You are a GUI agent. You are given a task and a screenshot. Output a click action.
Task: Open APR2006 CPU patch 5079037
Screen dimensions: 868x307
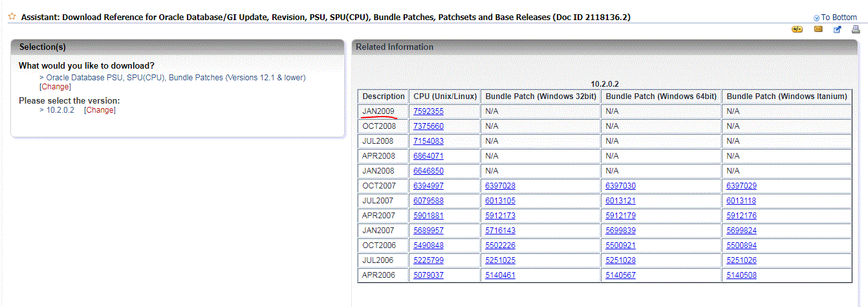coord(428,275)
